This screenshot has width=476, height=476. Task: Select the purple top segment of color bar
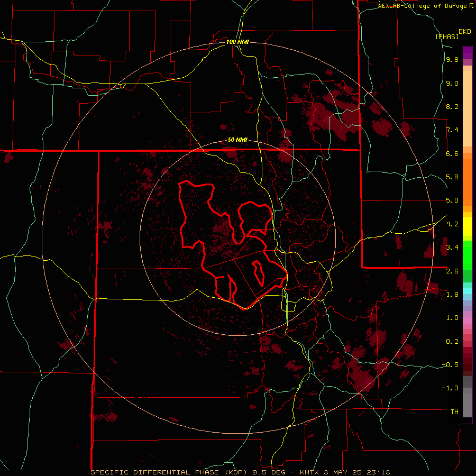tap(467, 53)
